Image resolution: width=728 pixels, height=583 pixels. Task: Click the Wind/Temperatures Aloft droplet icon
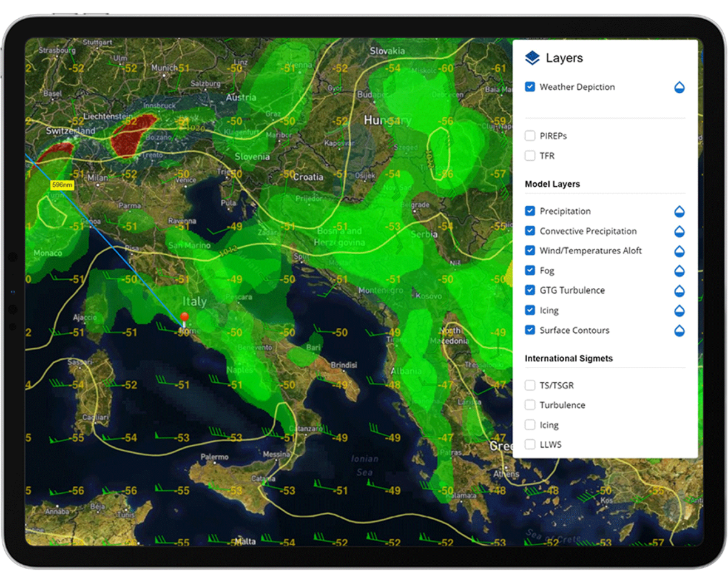[679, 251]
